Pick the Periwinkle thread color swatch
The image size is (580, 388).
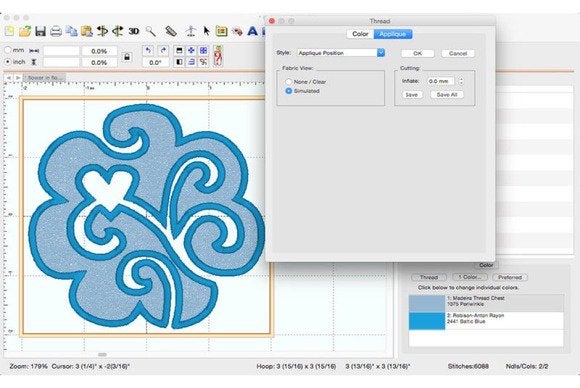(427, 303)
